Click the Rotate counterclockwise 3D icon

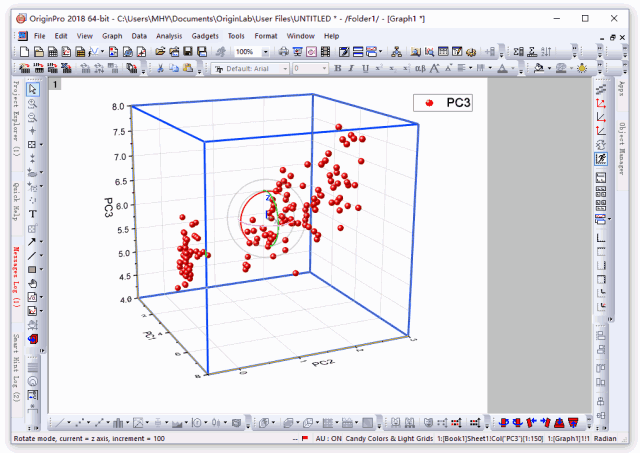(504, 423)
